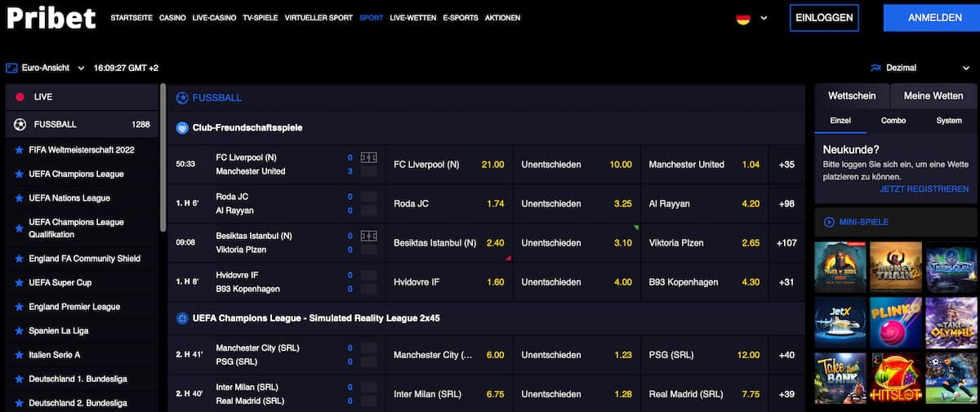This screenshot has width=980, height=412.
Task: Go to STARTSEITE menu
Action: (131, 18)
